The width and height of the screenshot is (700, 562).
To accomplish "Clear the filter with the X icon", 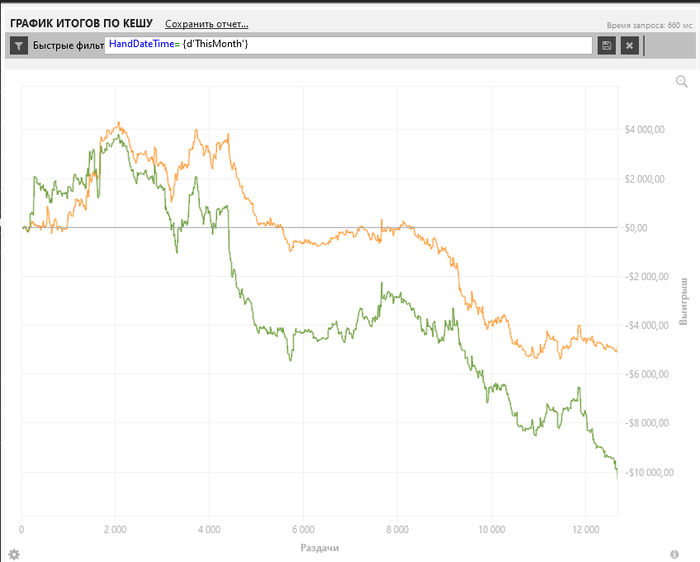I will pyautogui.click(x=629, y=46).
